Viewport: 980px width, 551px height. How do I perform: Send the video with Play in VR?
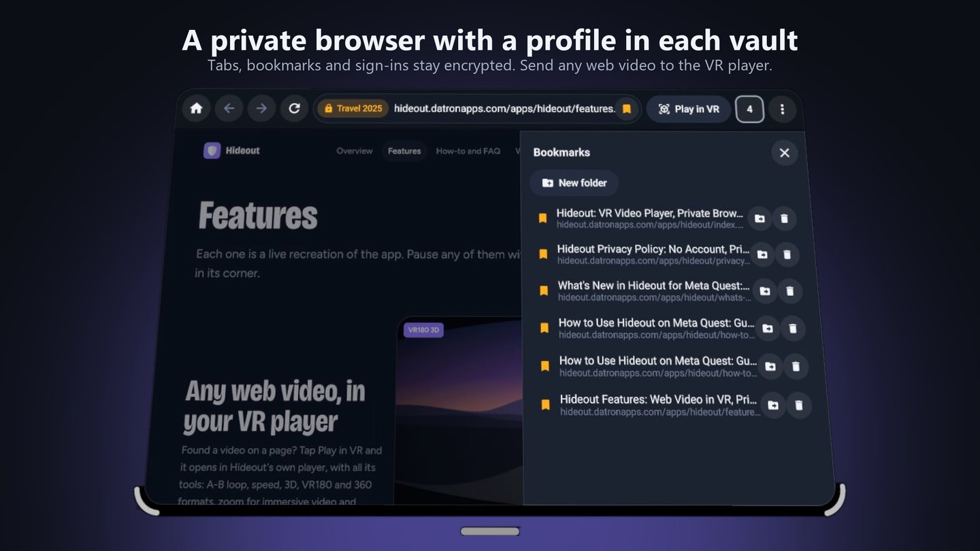click(x=689, y=109)
